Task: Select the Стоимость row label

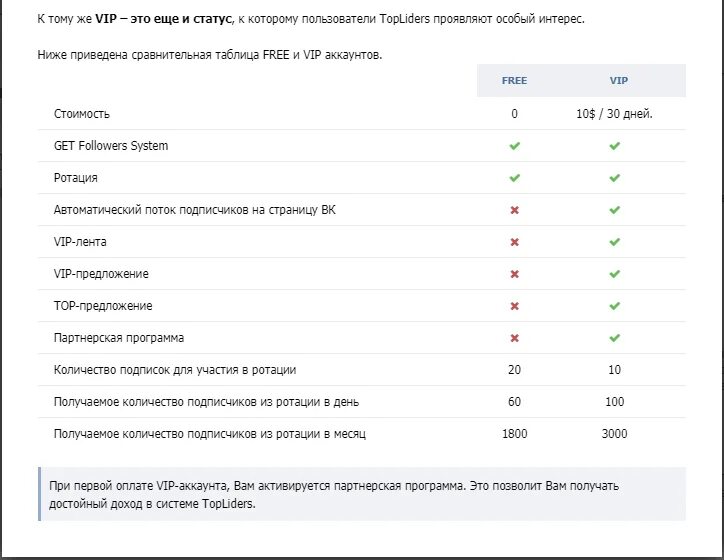Action: [x=82, y=114]
